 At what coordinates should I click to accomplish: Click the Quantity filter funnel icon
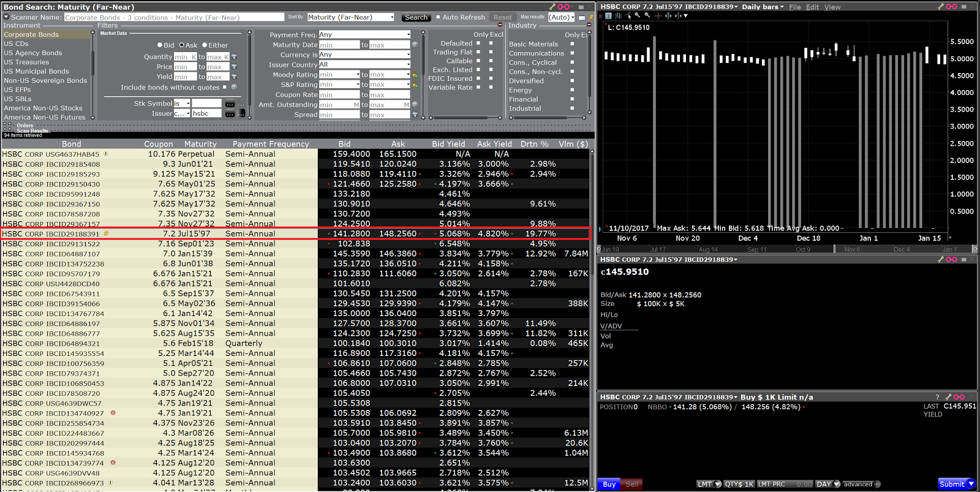(234, 57)
